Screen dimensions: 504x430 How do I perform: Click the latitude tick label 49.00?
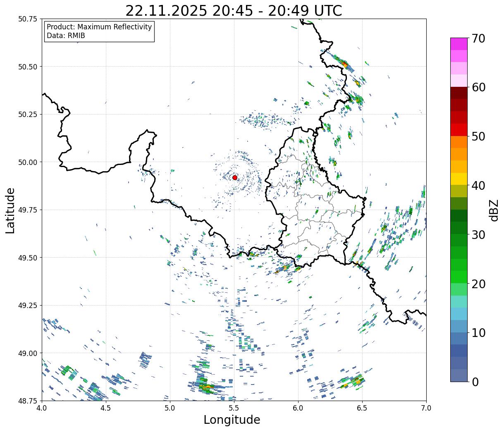click(x=28, y=353)
